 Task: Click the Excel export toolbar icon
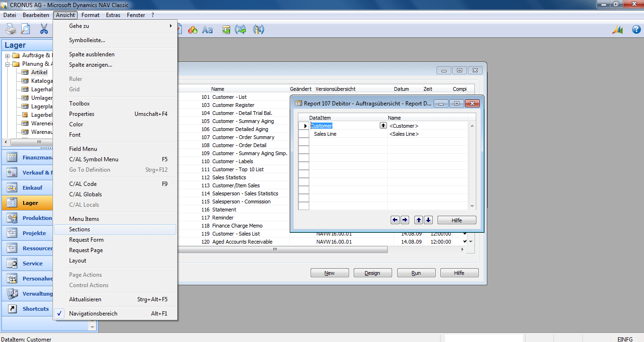(x=241, y=30)
